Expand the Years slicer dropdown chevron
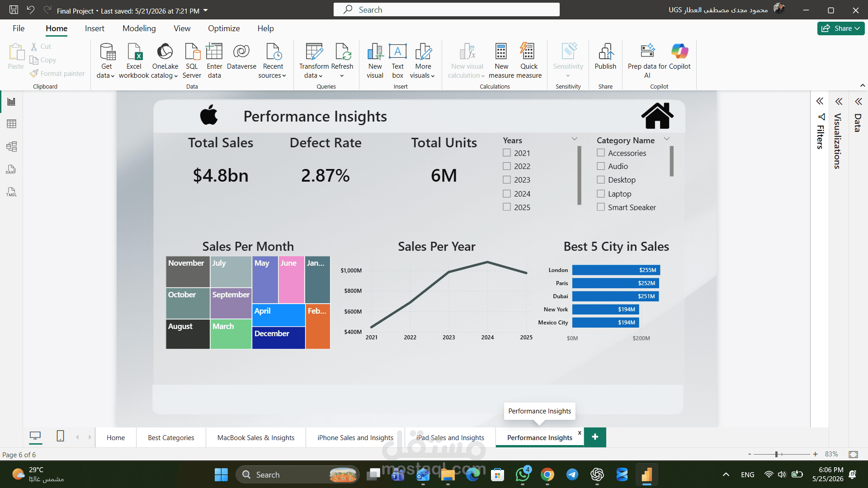Viewport: 868px width, 488px height. pyautogui.click(x=575, y=139)
